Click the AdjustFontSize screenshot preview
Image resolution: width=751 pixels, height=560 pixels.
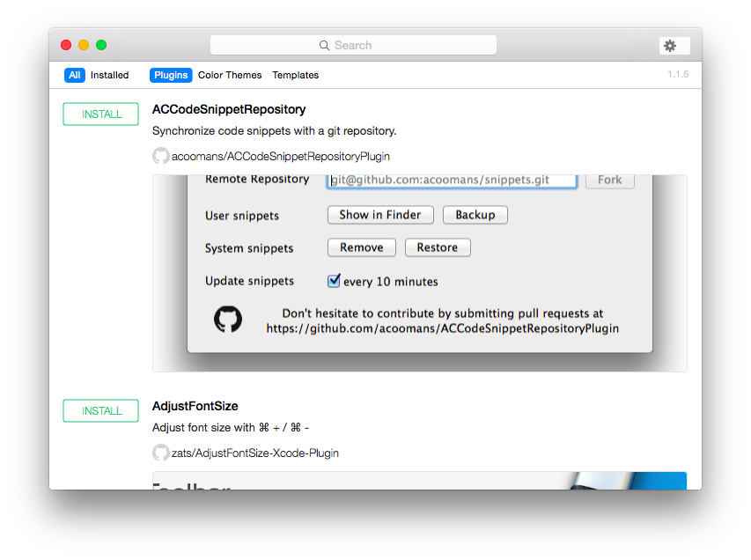tap(420, 481)
